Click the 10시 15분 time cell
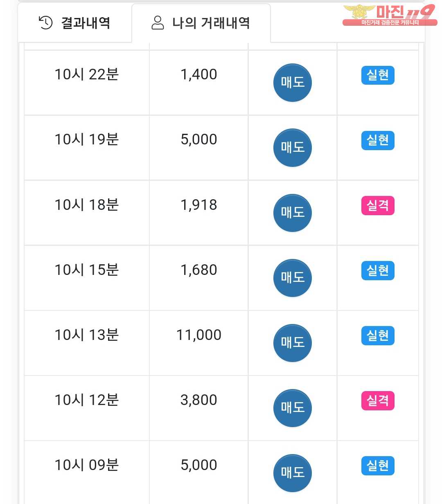 pos(87,270)
